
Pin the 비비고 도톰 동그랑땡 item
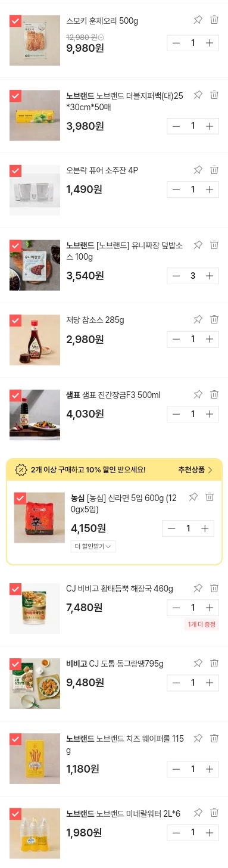coord(198,663)
